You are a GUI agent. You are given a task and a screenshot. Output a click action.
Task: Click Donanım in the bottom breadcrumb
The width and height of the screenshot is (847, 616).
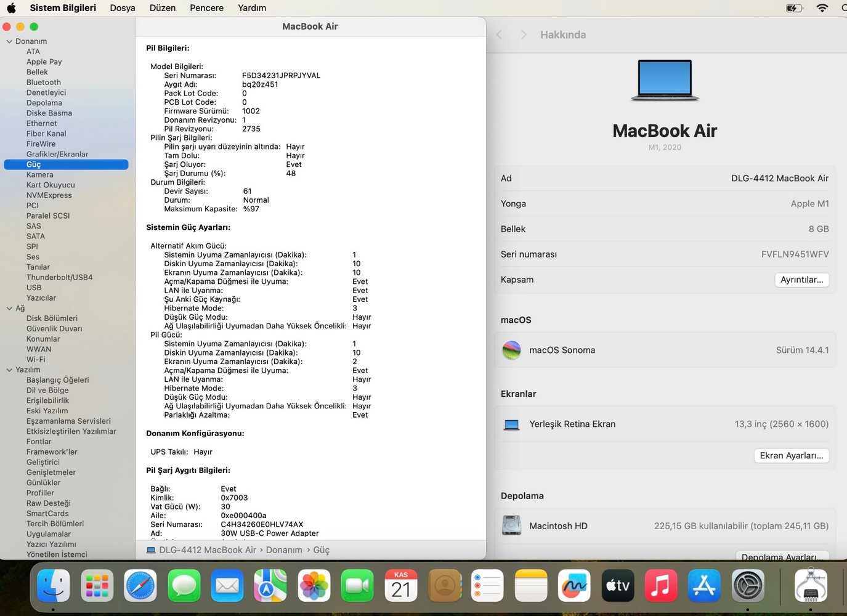coord(284,550)
